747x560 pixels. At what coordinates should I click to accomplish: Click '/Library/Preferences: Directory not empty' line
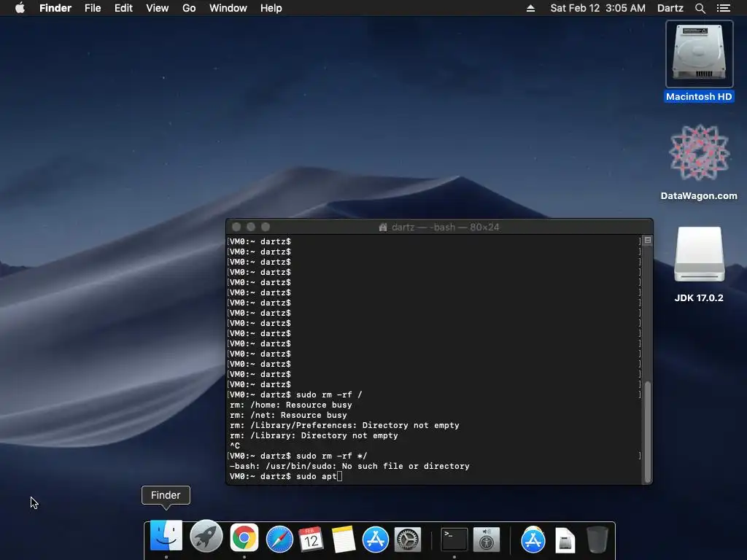(344, 425)
